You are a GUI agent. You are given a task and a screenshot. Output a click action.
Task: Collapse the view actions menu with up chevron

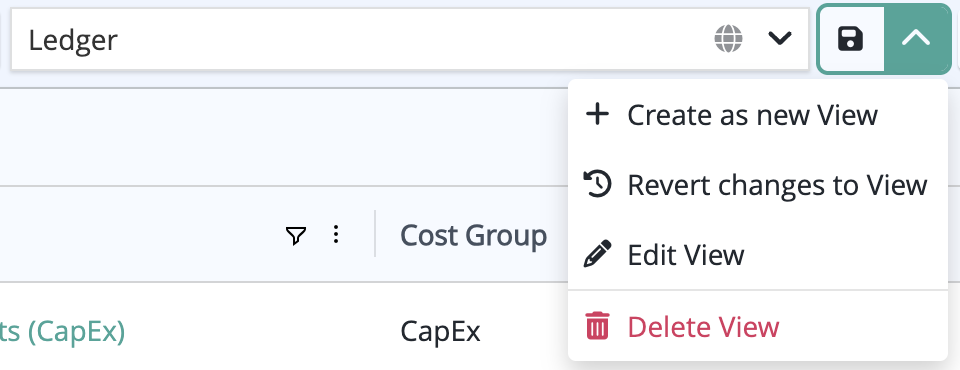click(x=917, y=39)
